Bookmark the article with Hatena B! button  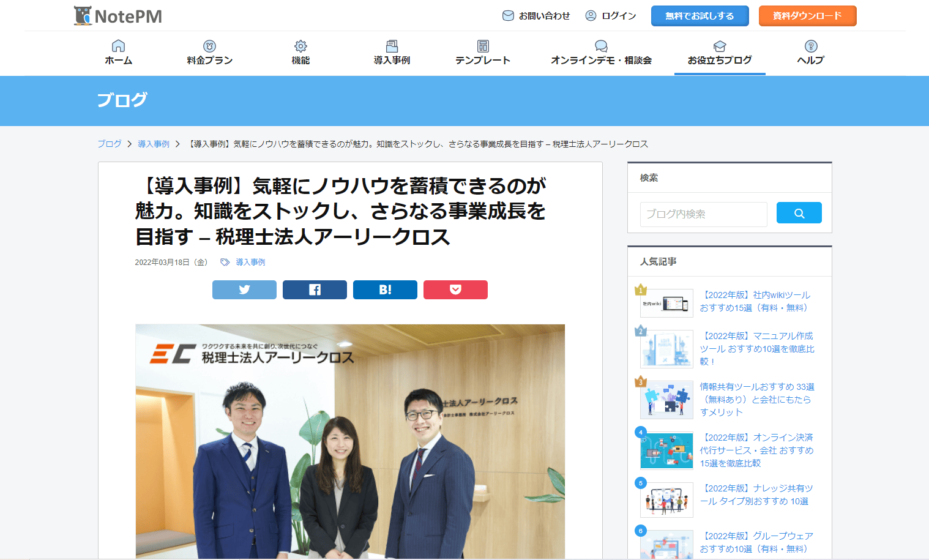[385, 289]
